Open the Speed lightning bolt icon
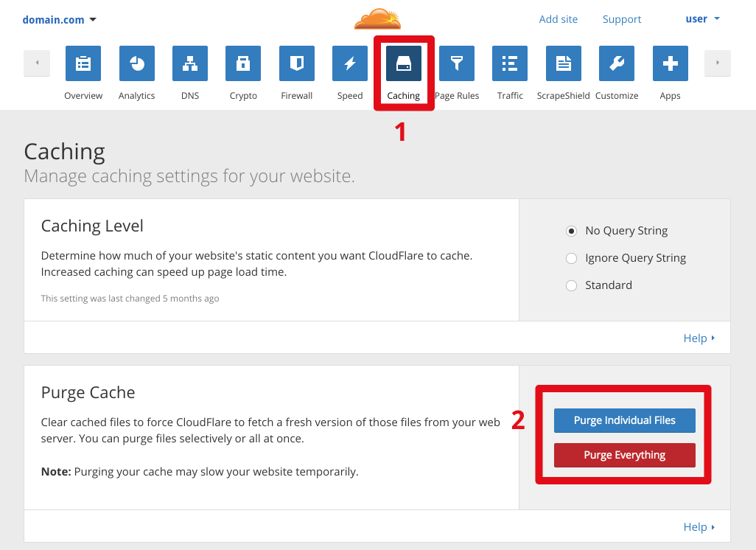 [x=350, y=63]
